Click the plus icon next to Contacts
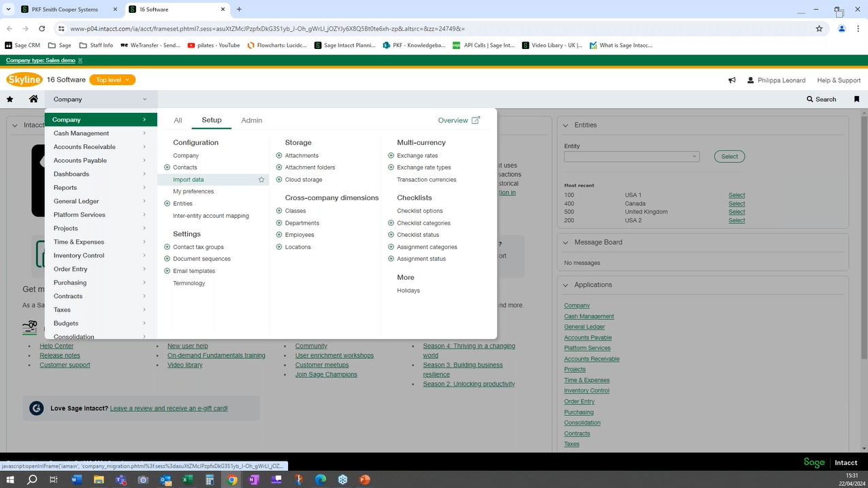 coord(167,167)
